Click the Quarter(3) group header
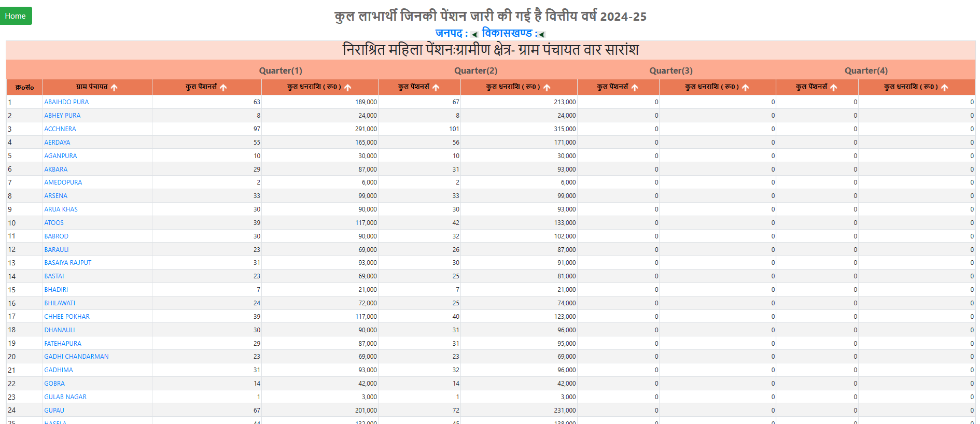 [x=671, y=70]
